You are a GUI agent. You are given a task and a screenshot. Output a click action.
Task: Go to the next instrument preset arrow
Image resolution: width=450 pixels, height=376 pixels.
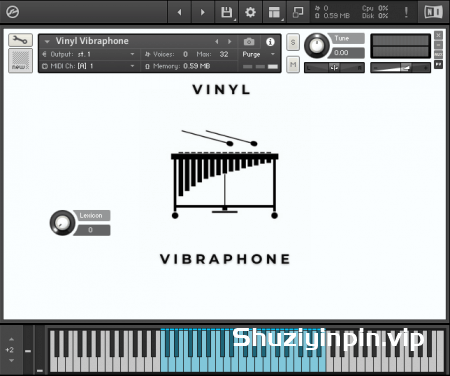(229, 42)
